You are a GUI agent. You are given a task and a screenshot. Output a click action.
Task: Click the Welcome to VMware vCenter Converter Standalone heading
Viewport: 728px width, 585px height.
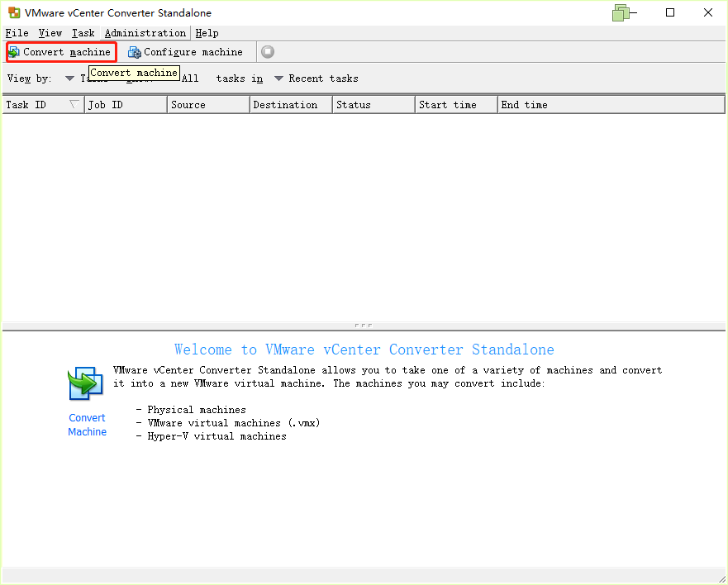pyautogui.click(x=364, y=350)
